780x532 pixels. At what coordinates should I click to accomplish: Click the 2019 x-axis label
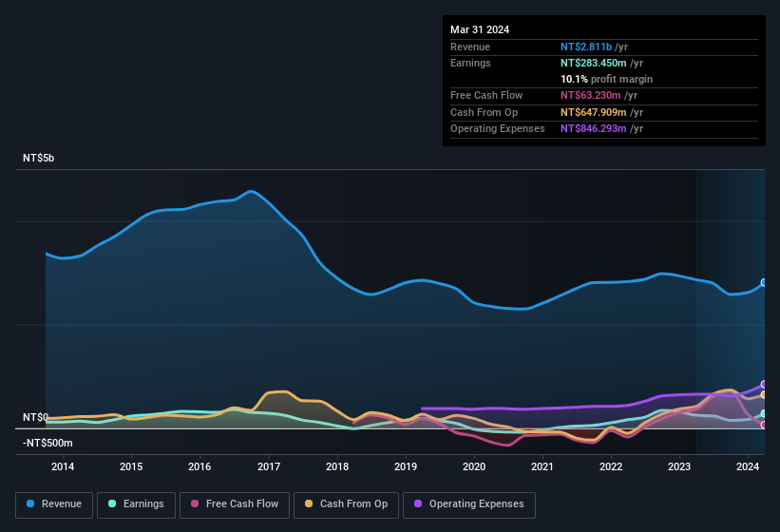406,466
